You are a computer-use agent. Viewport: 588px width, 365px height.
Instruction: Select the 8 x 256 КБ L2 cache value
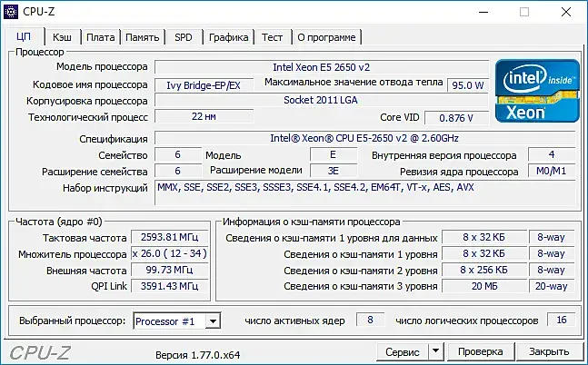483,270
